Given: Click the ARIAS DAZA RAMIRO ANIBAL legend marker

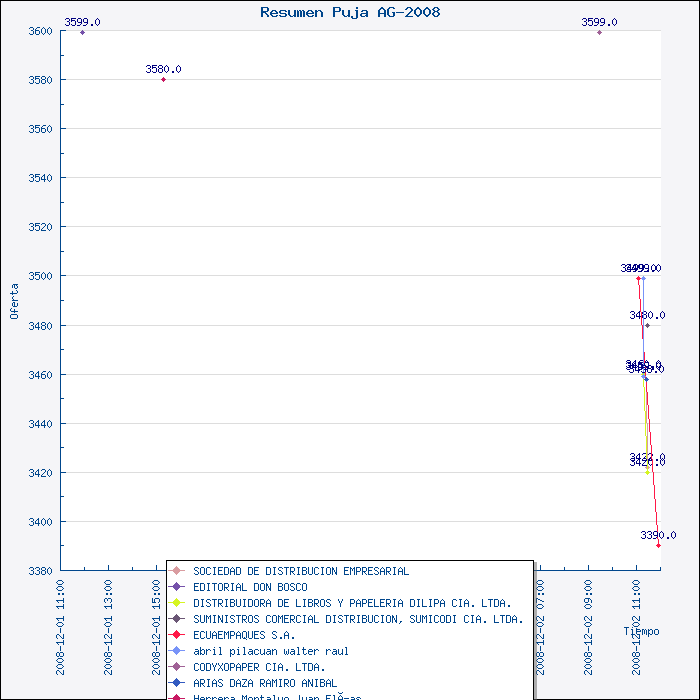Looking at the screenshot, I should tap(177, 683).
